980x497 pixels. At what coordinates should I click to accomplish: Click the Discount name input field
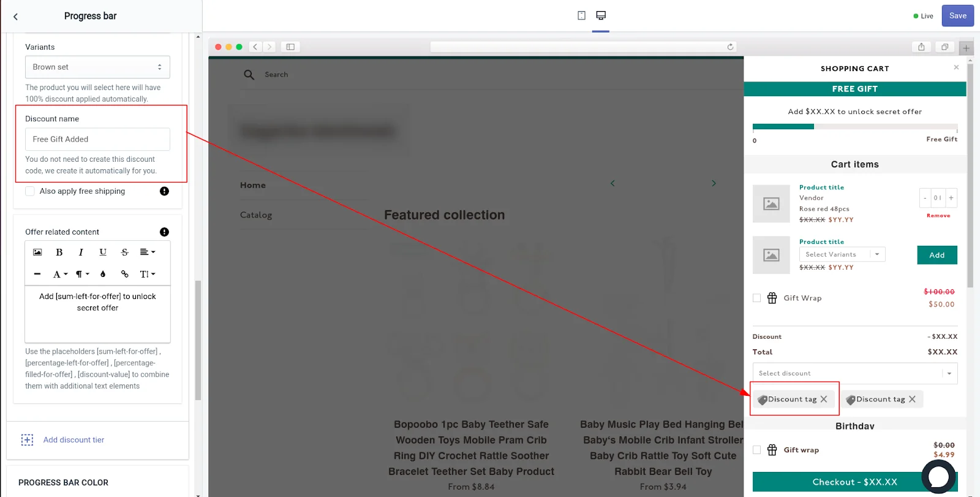(x=97, y=139)
